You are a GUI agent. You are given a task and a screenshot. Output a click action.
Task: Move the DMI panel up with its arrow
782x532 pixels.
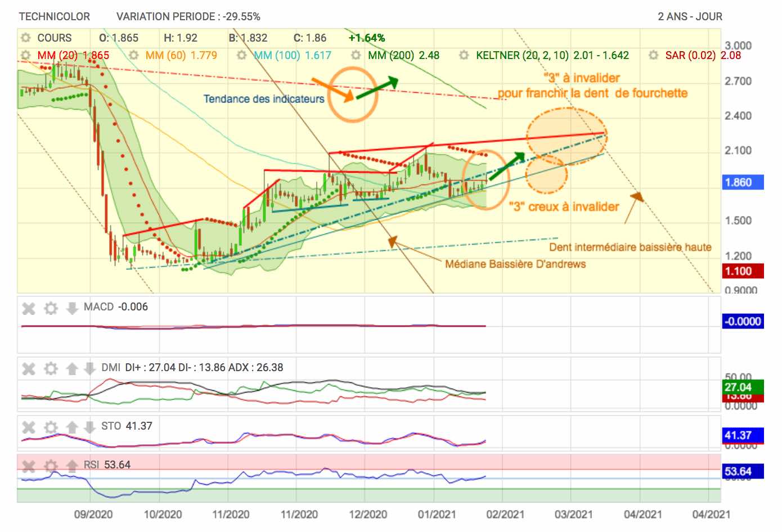(72, 369)
